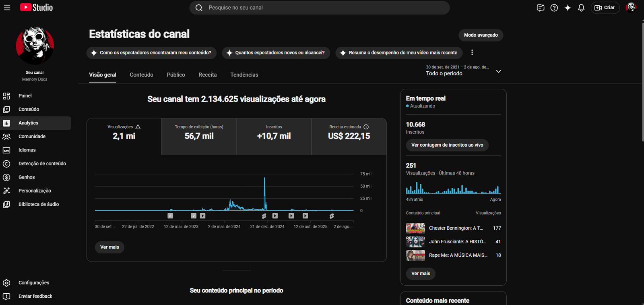Open the hamburger navigation menu
The width and height of the screenshot is (644, 305).
(7, 8)
